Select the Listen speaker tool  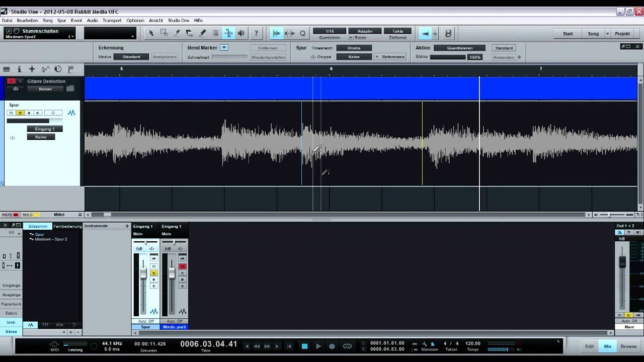coord(242,33)
